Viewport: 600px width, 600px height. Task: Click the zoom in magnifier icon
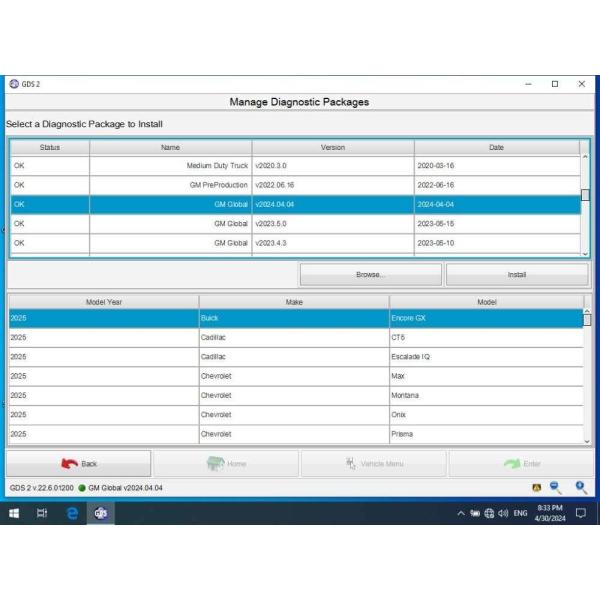pos(581,487)
